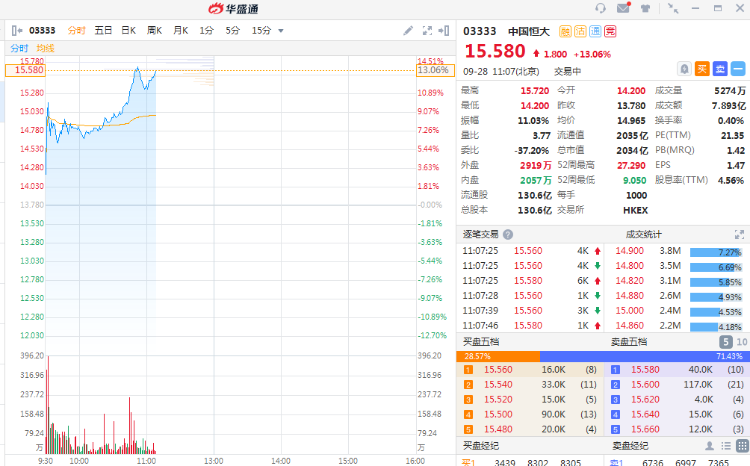Click the price alert bell icon
750x466 pixels.
(x=684, y=69)
